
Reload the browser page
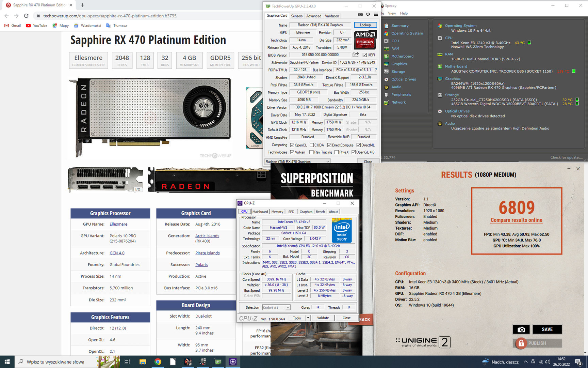pyautogui.click(x=26, y=16)
